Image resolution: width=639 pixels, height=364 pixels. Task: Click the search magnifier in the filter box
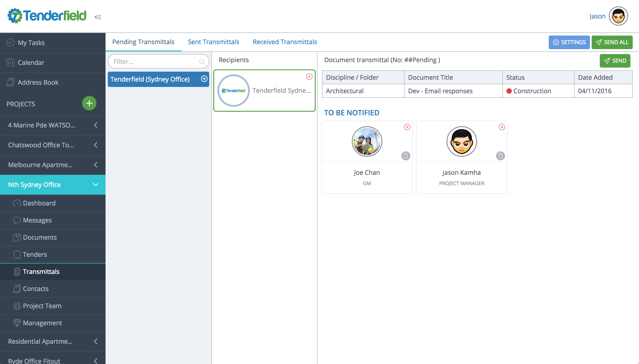[202, 62]
